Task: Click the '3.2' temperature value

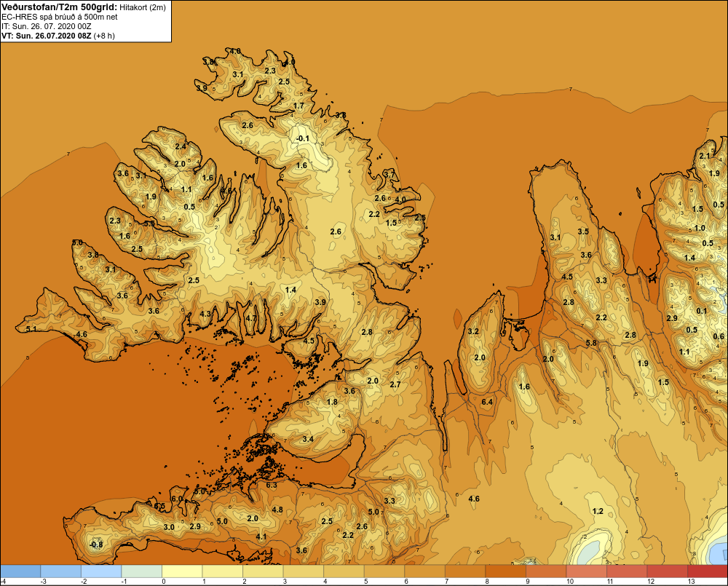Action: [473, 331]
